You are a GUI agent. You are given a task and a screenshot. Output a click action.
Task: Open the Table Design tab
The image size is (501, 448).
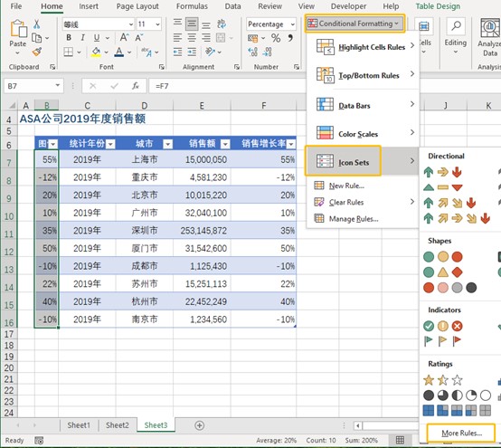click(438, 6)
